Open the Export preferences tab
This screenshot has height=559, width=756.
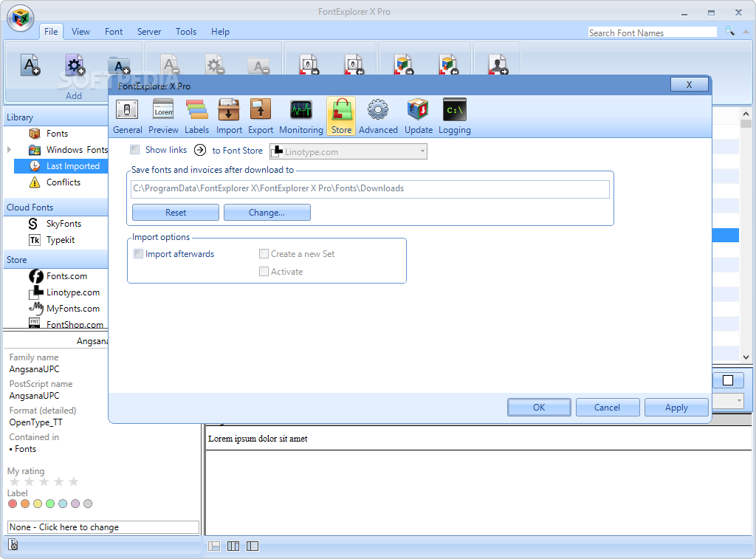click(261, 116)
